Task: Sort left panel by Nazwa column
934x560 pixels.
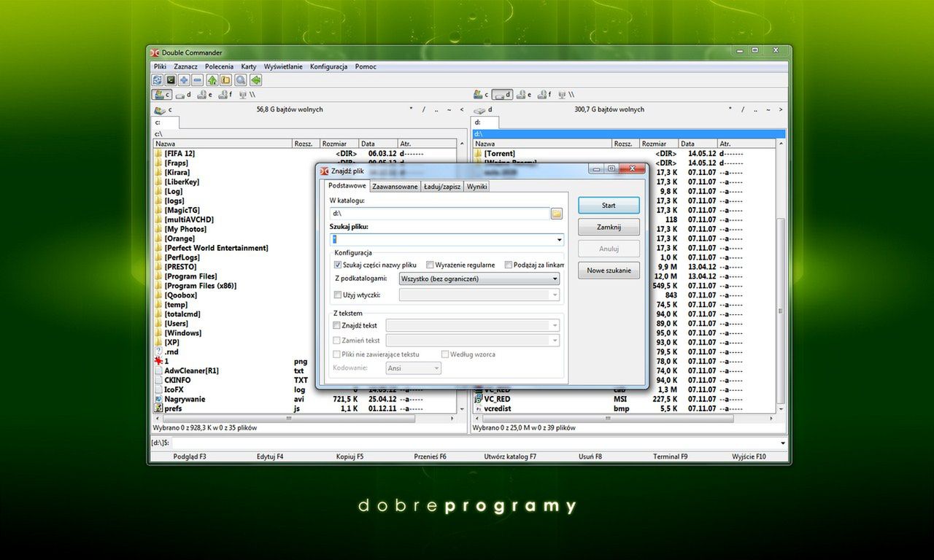Action: point(223,144)
